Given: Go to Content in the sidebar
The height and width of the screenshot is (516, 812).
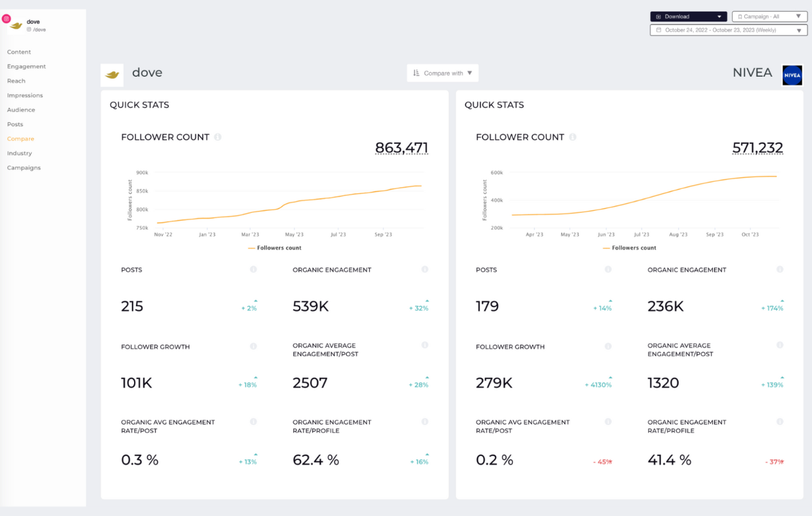Looking at the screenshot, I should [19, 52].
